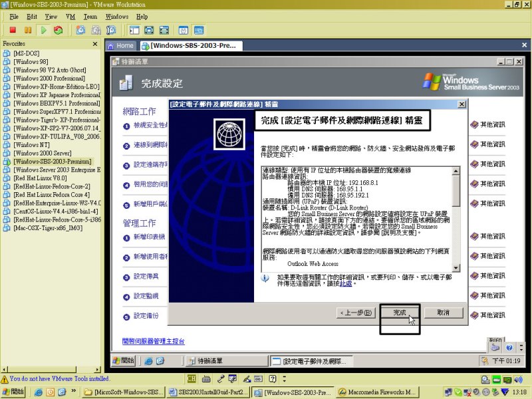Open 開啟伺服器管理主控台 link
The height and width of the screenshot is (399, 532).
[154, 341]
